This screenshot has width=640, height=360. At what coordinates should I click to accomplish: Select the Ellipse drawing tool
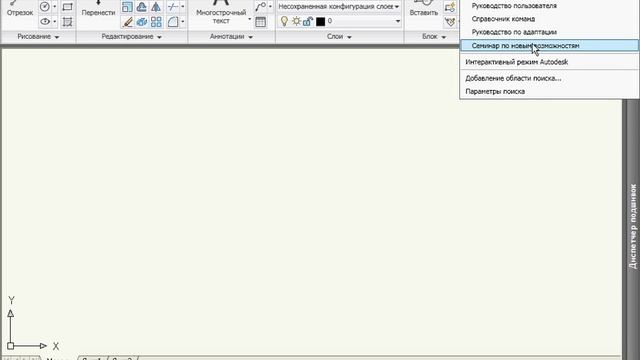tap(44, 21)
